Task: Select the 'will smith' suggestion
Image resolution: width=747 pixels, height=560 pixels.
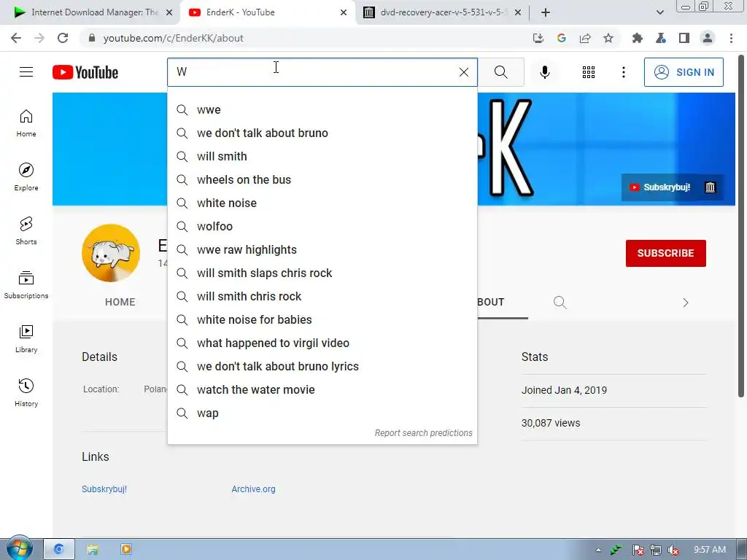Action: tap(322, 156)
